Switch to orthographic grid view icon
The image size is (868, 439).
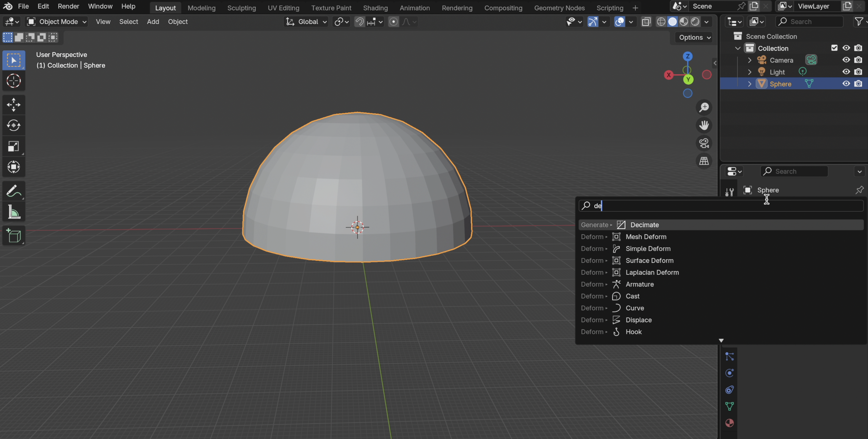(x=704, y=161)
